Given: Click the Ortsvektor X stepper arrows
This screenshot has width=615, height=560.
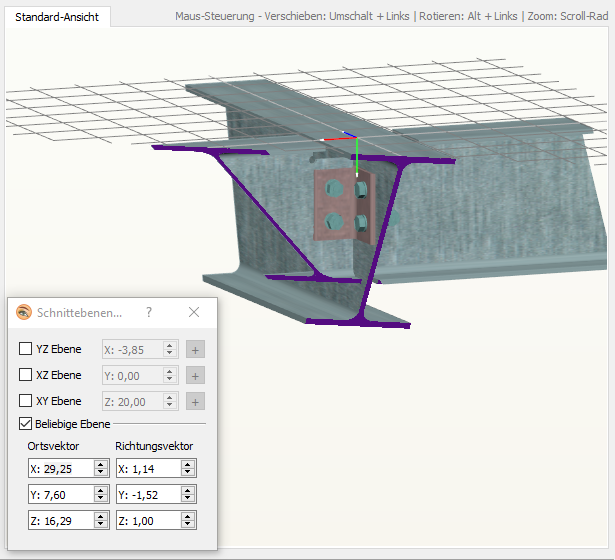Looking at the screenshot, I should pyautogui.click(x=100, y=468).
